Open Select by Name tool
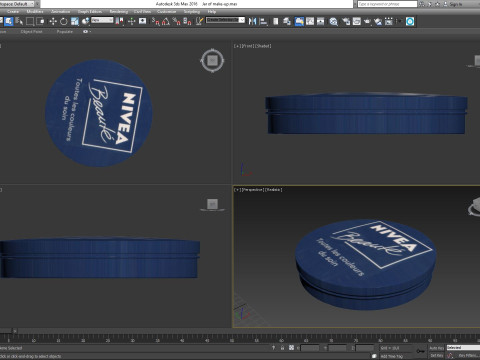Screen dimensions: 480x360 coord(19,21)
